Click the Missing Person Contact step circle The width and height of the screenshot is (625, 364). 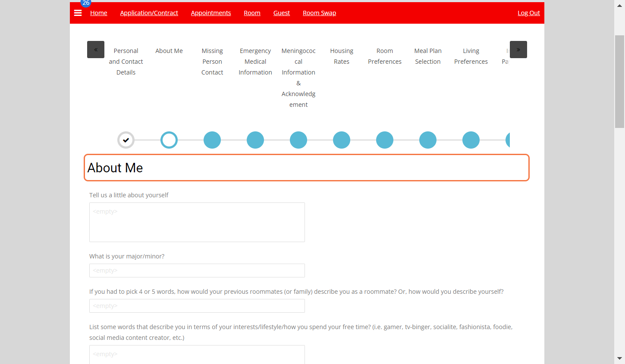(x=212, y=140)
